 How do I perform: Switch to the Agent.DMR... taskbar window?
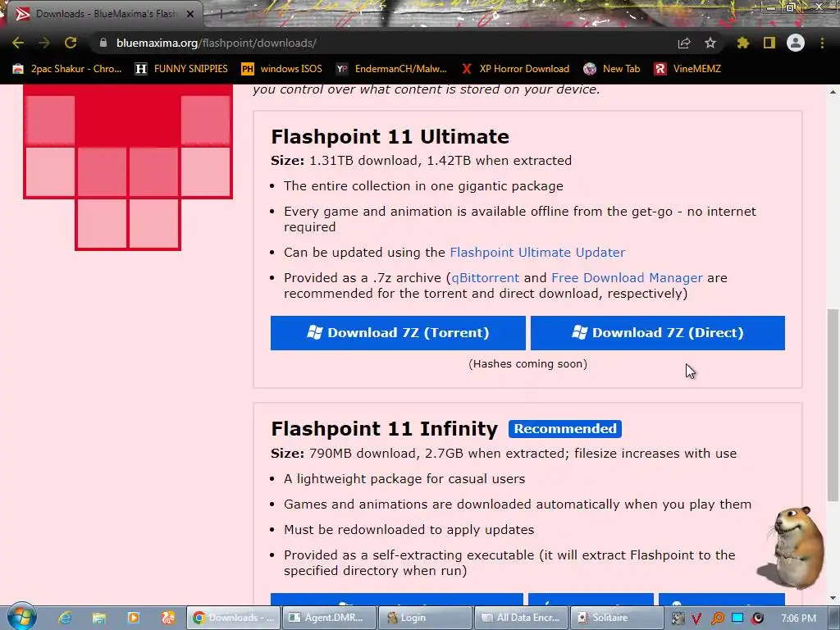tap(329, 618)
